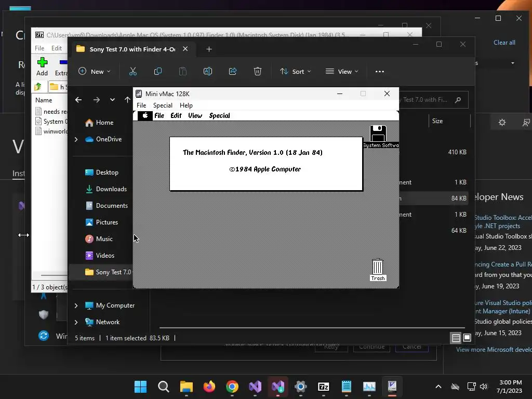Image resolution: width=532 pixels, height=399 pixels.
Task: Open the New dropdown in Explorer
Action: click(95, 72)
